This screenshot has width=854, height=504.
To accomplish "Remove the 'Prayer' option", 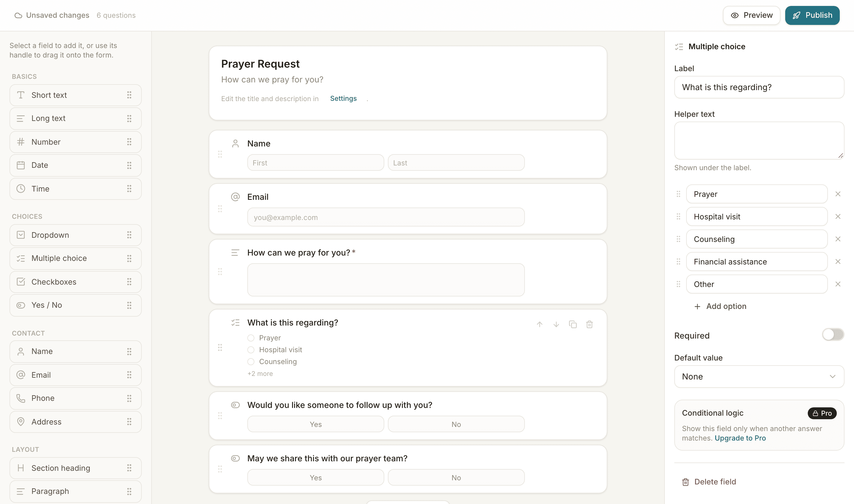I will coord(838,194).
